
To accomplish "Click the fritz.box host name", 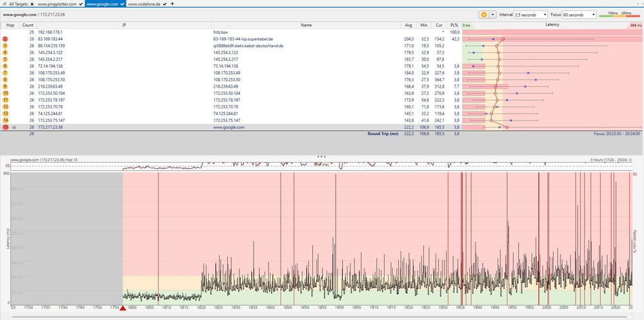I will pyautogui.click(x=220, y=32).
